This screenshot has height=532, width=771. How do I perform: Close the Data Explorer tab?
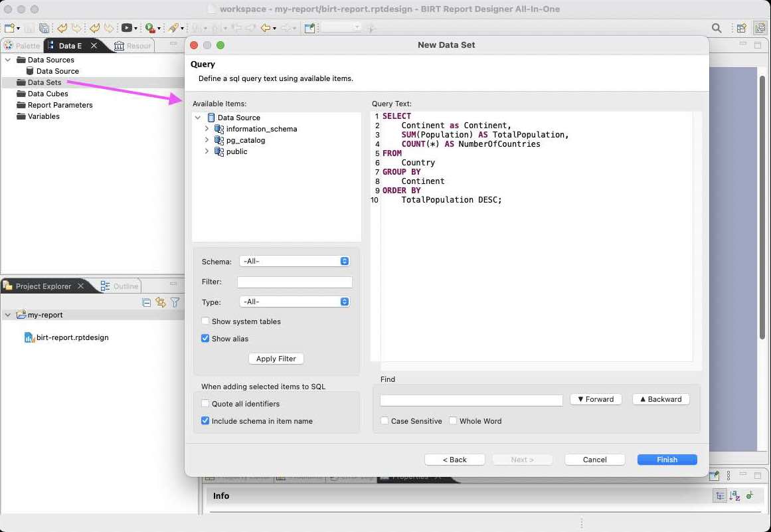(94, 46)
